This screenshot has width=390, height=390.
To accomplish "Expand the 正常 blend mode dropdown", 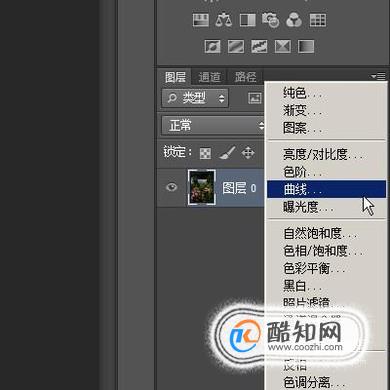I will click(213, 126).
